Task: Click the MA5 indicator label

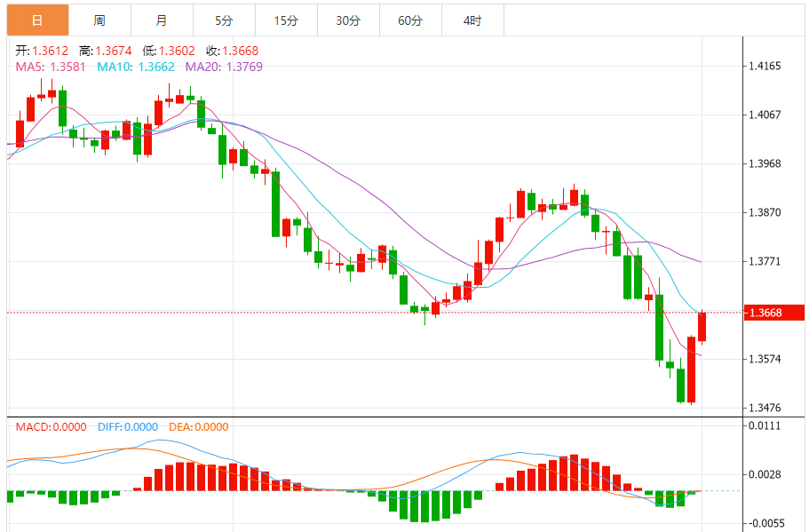Action: pyautogui.click(x=51, y=67)
